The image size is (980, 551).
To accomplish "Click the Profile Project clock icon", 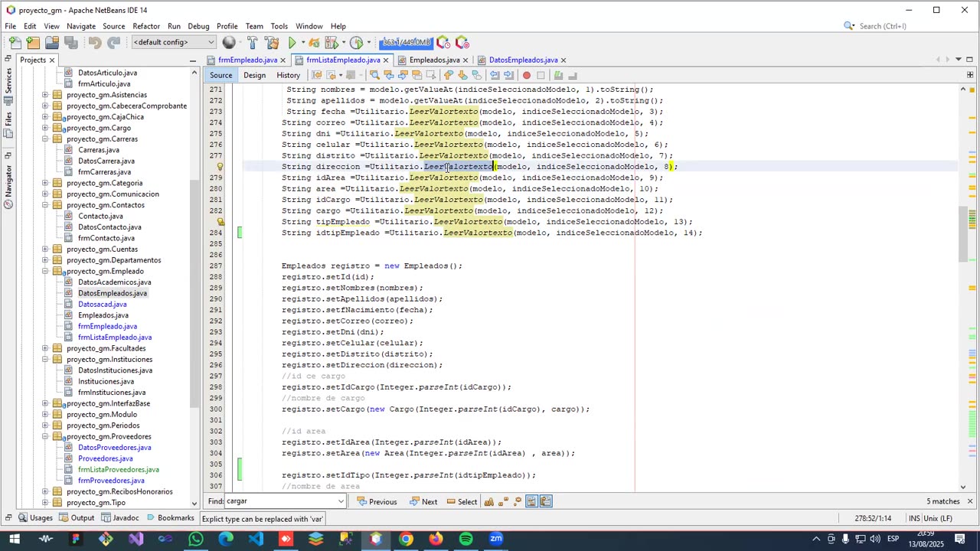I will [x=356, y=43].
